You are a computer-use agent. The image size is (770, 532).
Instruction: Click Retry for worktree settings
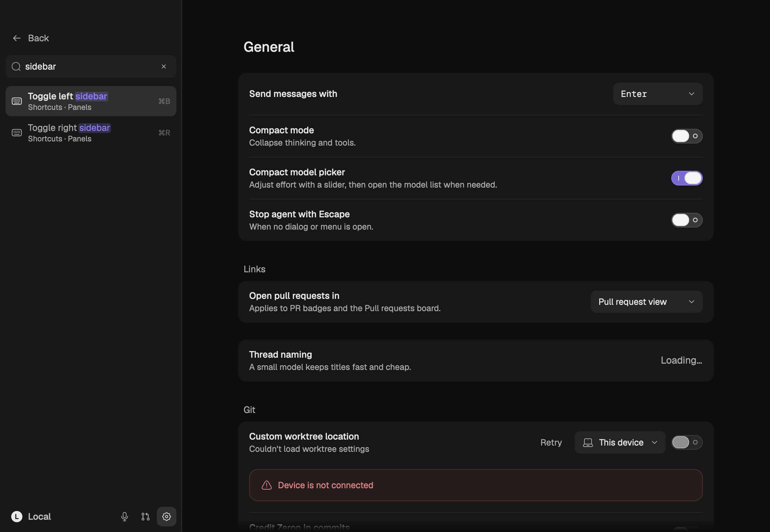551,442
